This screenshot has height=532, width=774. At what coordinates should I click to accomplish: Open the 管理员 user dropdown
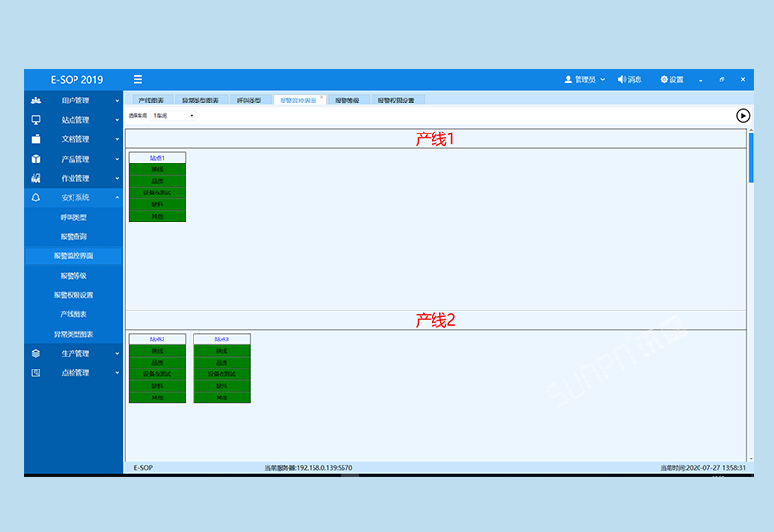tap(584, 79)
